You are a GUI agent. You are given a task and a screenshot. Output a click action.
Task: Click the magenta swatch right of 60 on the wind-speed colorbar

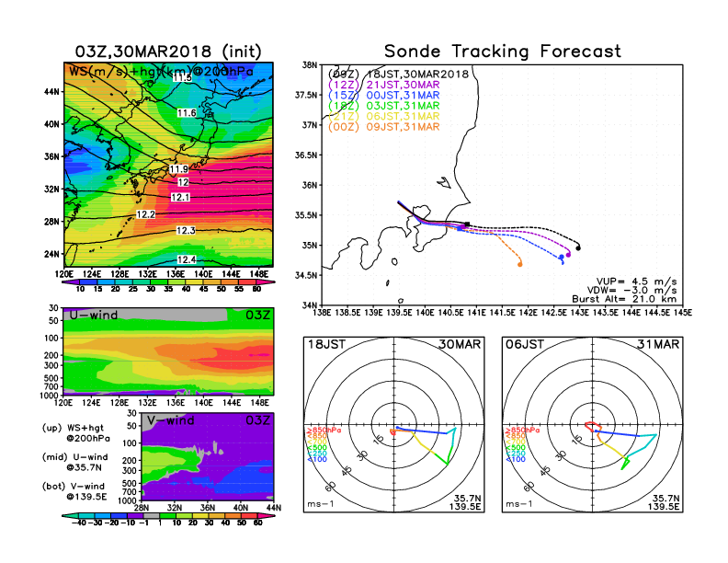tap(267, 282)
